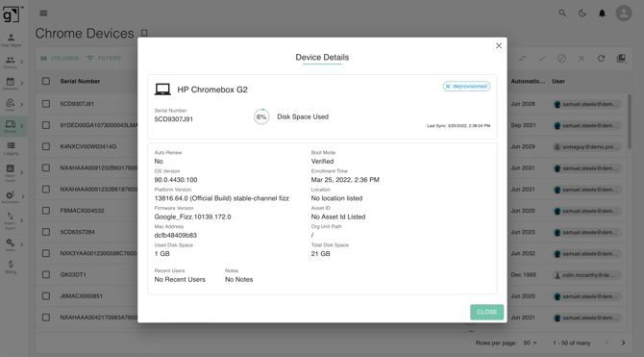
Task: Click the User column header
Action: point(558,81)
